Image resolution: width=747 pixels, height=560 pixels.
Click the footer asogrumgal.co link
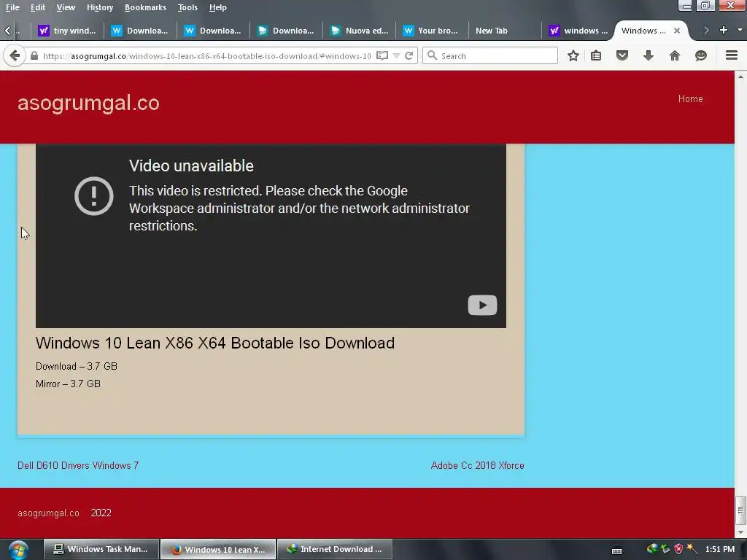coord(48,513)
